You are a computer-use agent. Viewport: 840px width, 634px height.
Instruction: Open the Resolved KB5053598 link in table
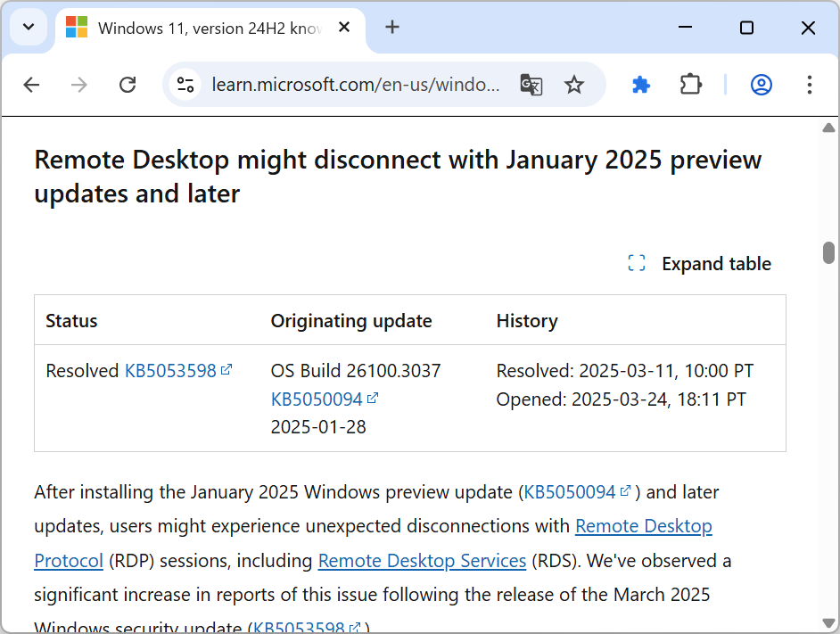[x=171, y=371]
